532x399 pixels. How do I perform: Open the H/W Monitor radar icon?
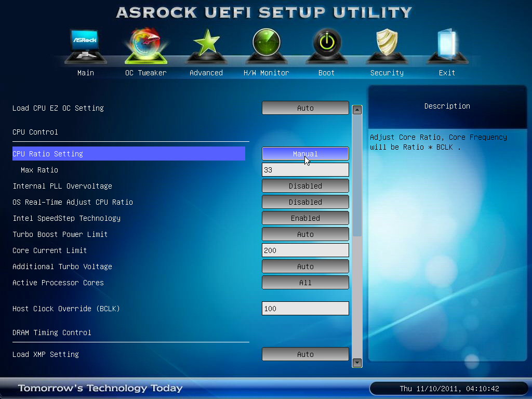point(267,46)
